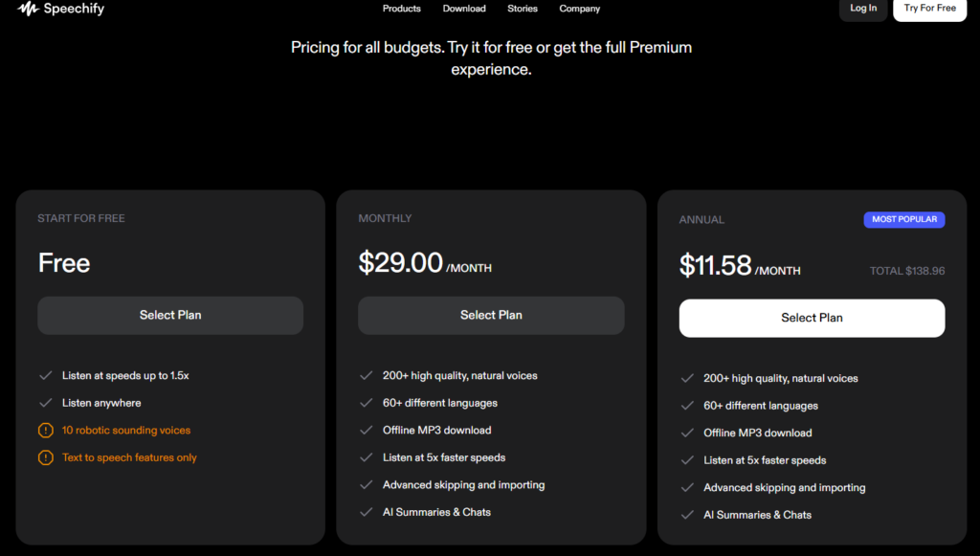Click checkmark beside Monthly 60+ different languages
Screen dimensions: 980x556
(366, 403)
